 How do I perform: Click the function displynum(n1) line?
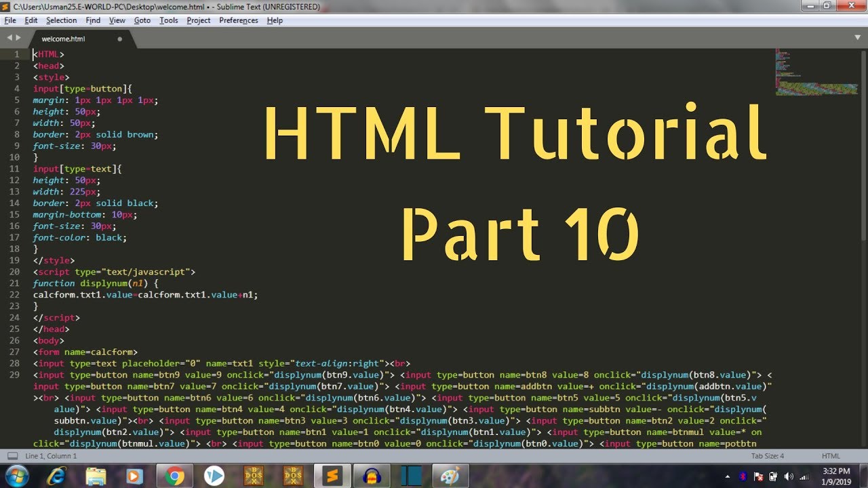coord(96,283)
